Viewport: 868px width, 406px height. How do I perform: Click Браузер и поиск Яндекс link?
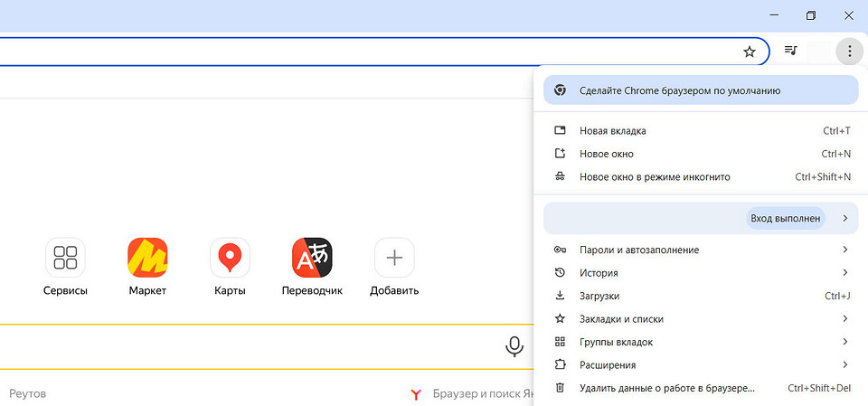(x=483, y=394)
